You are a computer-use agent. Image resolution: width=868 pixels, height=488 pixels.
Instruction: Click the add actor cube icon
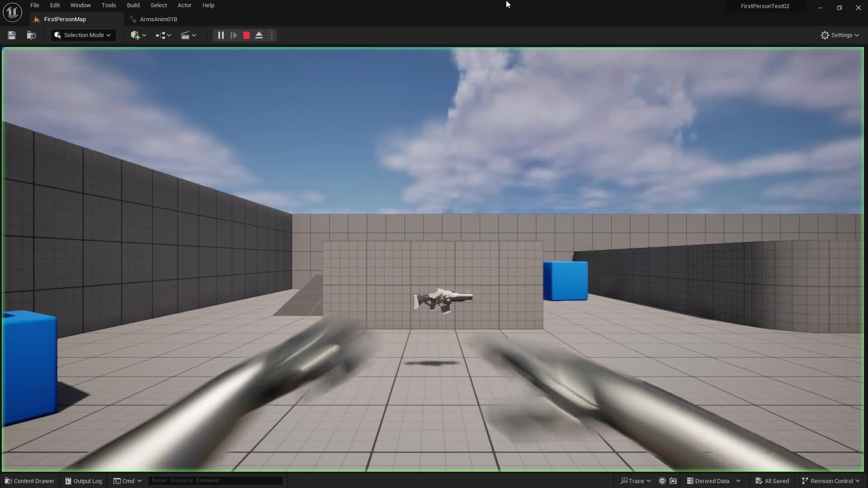(x=135, y=35)
